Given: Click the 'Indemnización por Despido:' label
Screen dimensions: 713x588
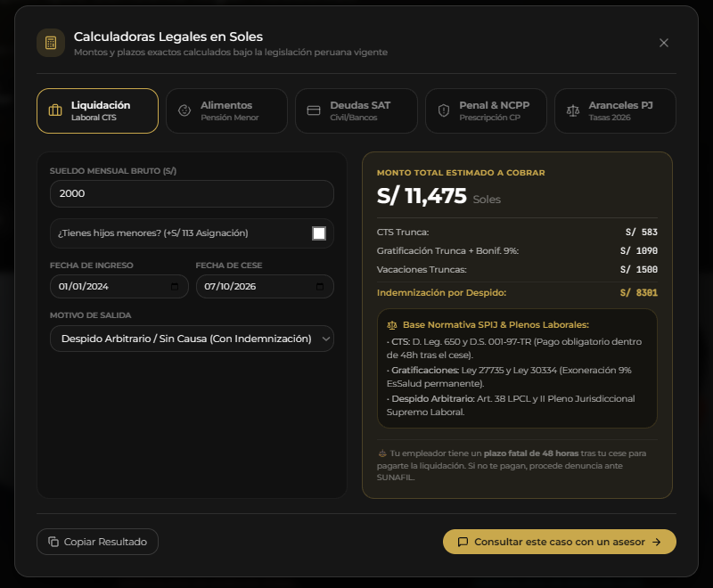Looking at the screenshot, I should pyautogui.click(x=441, y=292).
